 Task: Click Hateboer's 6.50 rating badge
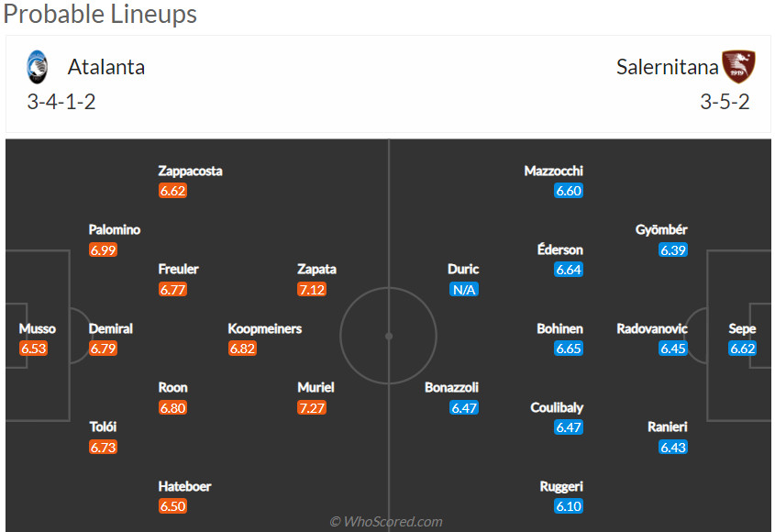coord(172,506)
